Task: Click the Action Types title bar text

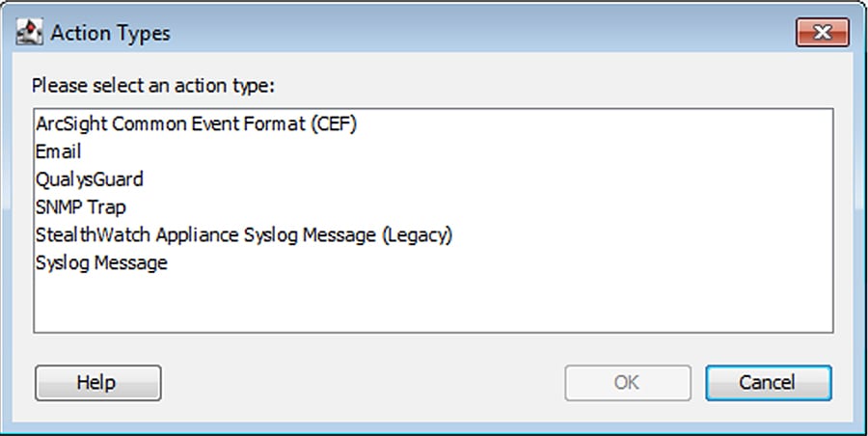Action: [x=110, y=33]
